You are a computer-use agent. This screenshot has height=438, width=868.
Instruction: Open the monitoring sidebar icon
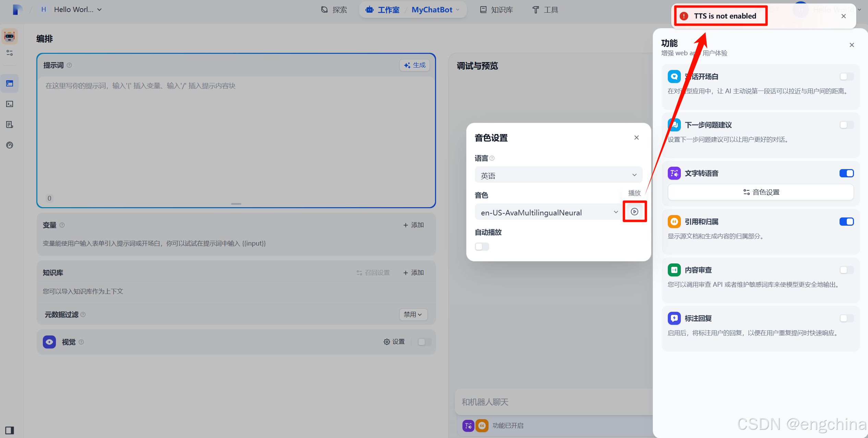click(x=10, y=145)
